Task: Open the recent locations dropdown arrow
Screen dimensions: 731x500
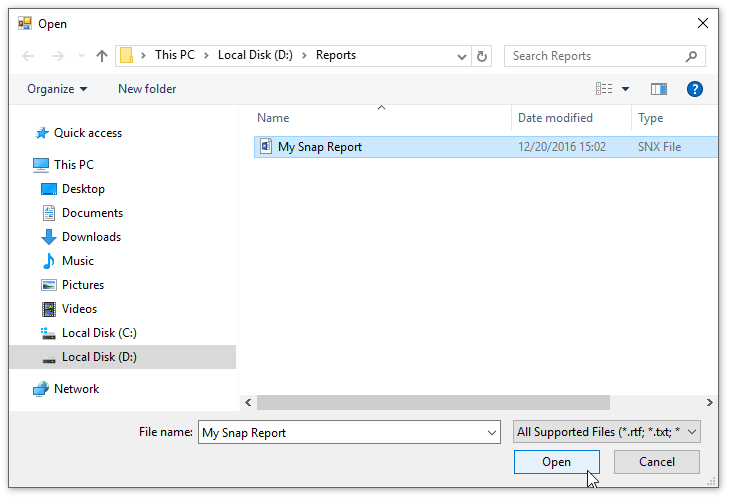Action: click(82, 56)
